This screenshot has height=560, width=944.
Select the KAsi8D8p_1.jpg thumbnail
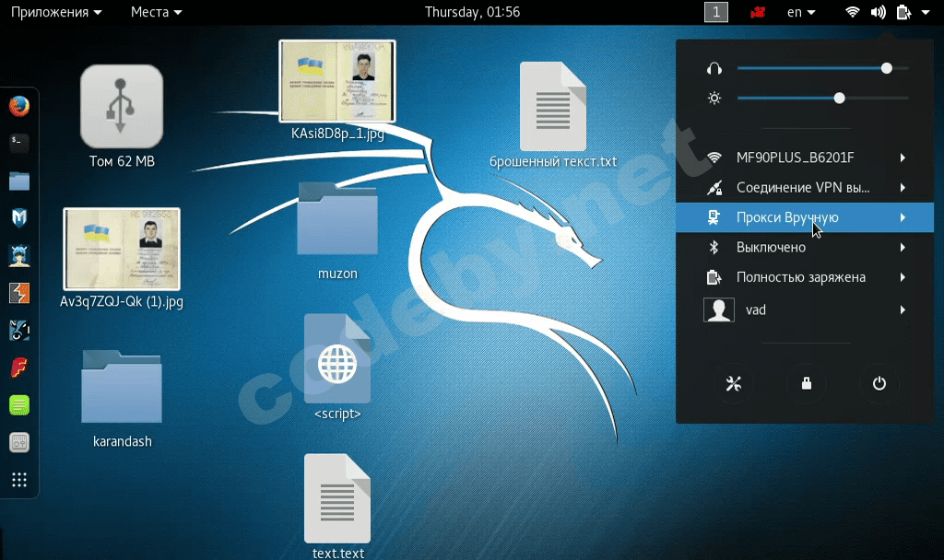tap(337, 81)
